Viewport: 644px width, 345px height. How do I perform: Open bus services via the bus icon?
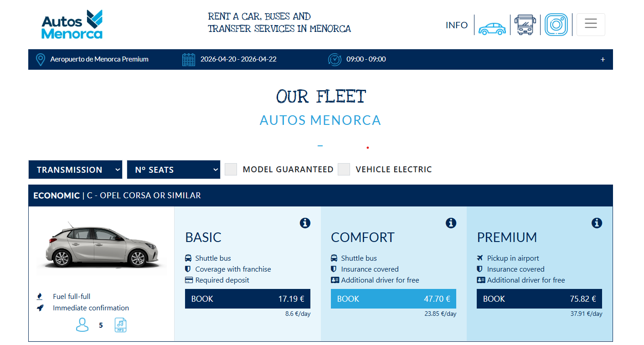coord(525,24)
